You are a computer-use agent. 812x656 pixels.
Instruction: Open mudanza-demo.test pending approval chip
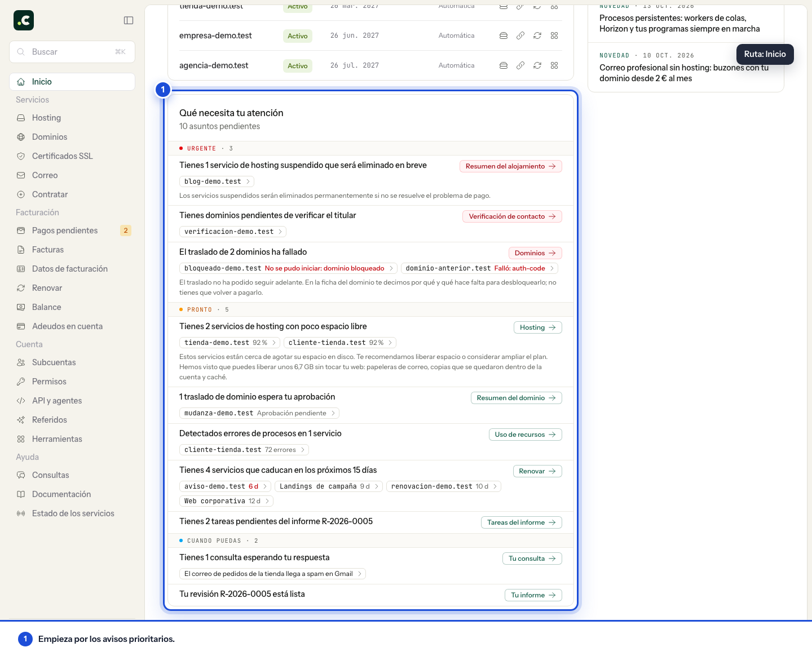click(259, 413)
